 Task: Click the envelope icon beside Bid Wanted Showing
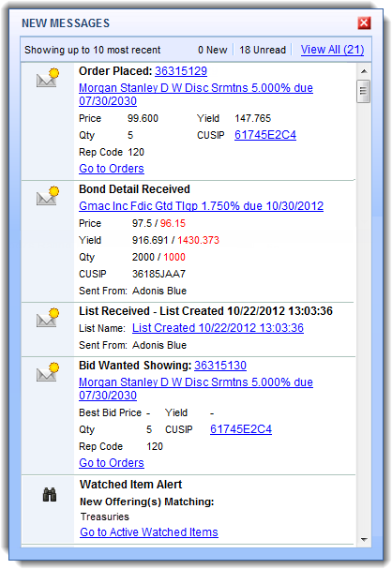coord(48,371)
